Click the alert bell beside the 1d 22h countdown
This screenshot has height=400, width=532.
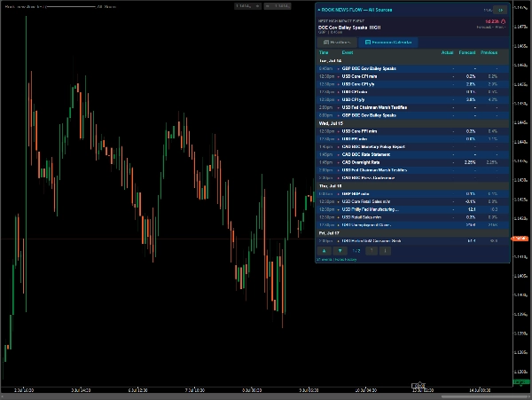pos(503,21)
